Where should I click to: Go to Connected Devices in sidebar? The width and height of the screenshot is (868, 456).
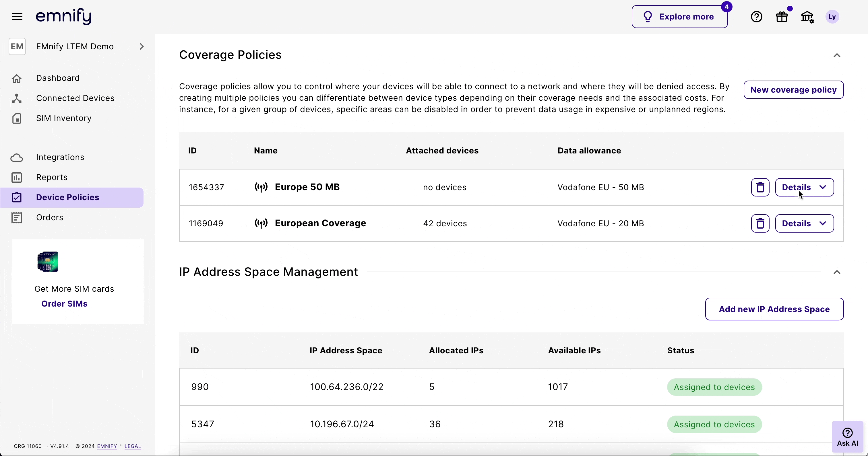[x=75, y=98]
